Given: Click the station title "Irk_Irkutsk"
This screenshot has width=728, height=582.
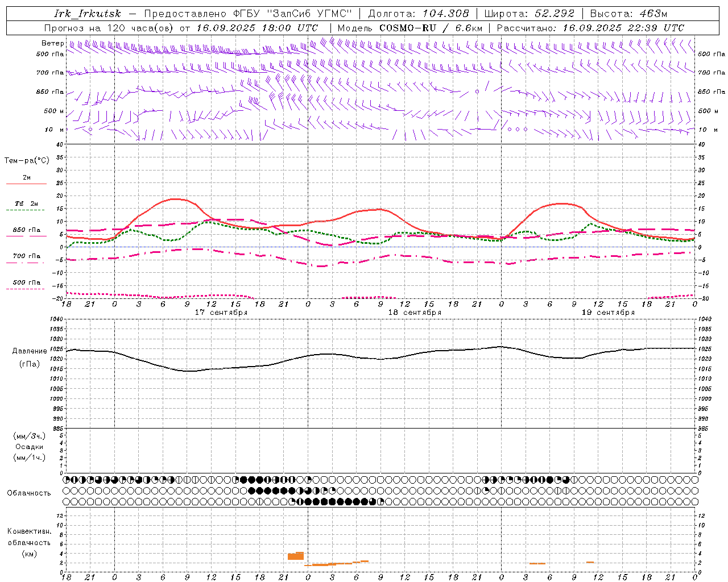Looking at the screenshot, I should click(88, 14).
